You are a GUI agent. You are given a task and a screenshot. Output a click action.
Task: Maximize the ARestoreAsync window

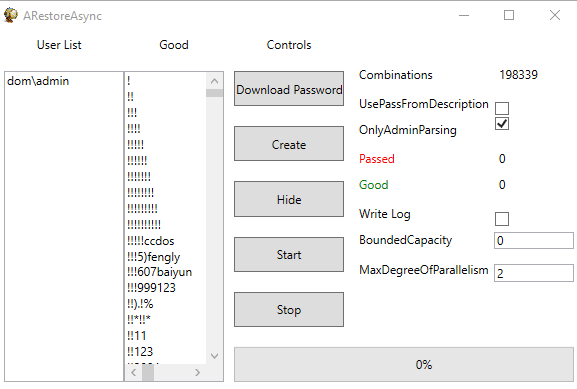(509, 15)
